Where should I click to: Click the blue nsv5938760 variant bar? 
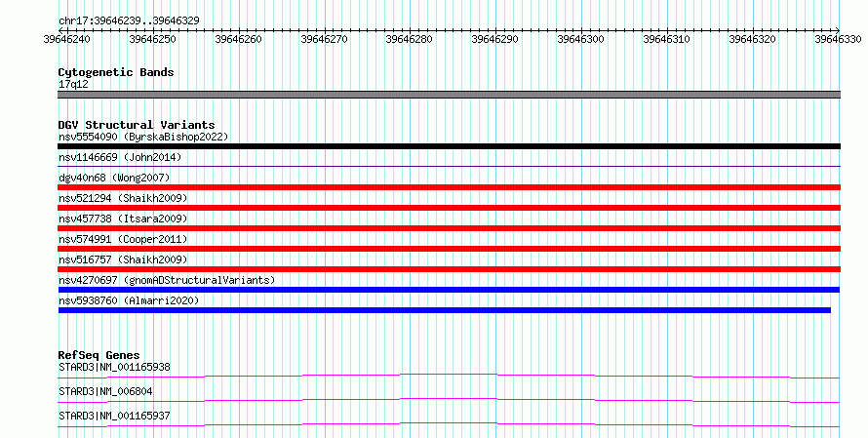click(x=445, y=310)
